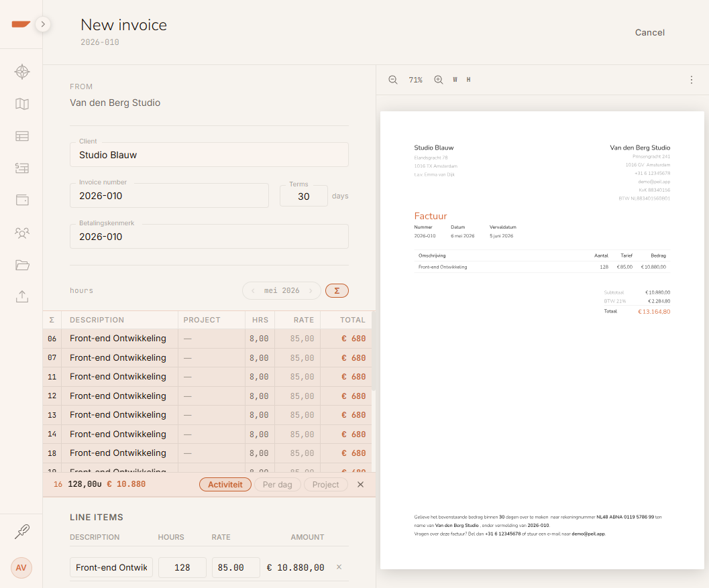Open the compass dashboard icon in the sidebar
This screenshot has height=588, width=709.
[21, 72]
